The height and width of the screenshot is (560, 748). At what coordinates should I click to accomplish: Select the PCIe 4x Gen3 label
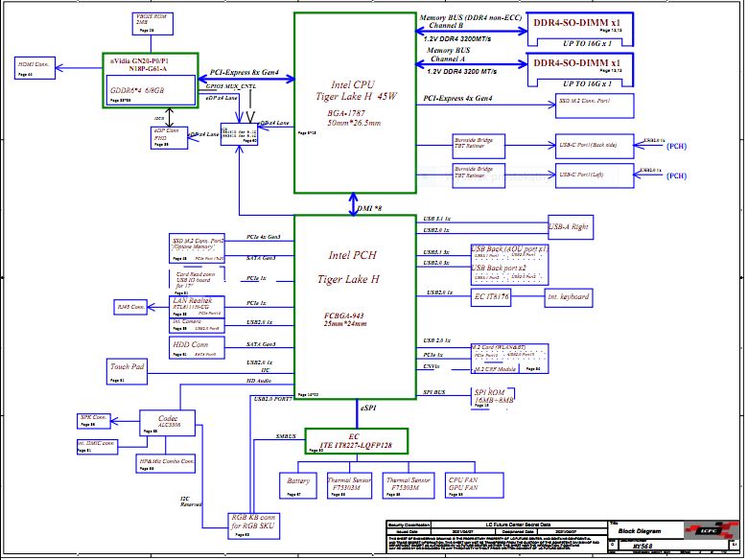coord(264,237)
